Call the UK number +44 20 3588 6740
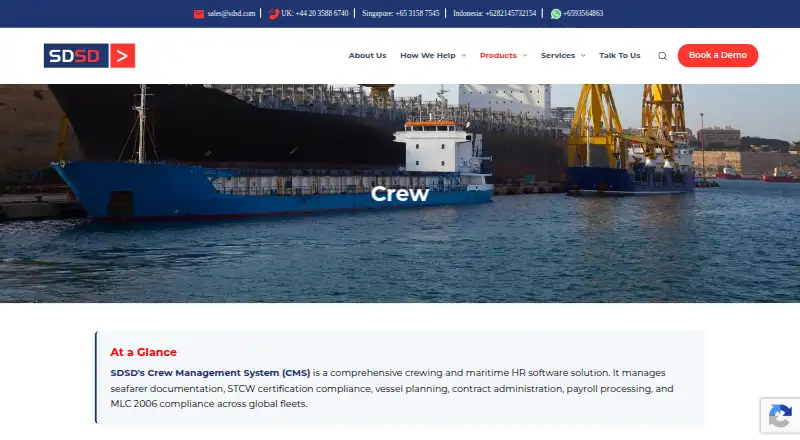Screen dimensions: 800x440 tap(315, 14)
